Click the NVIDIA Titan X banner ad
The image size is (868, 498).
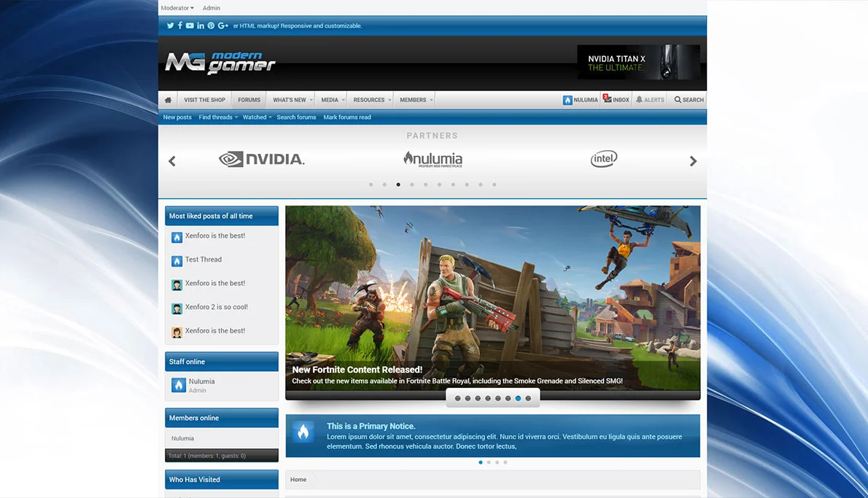click(638, 63)
